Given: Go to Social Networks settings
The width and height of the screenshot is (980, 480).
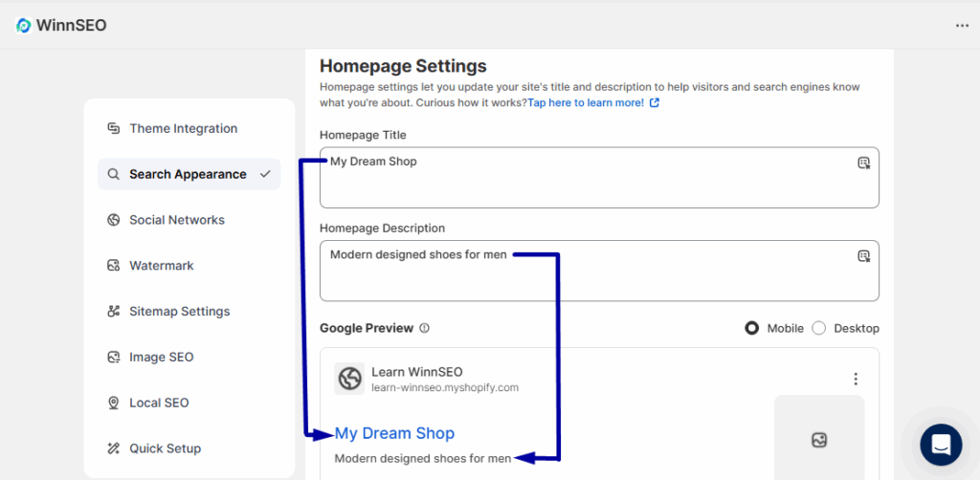Looking at the screenshot, I should coord(189,220).
